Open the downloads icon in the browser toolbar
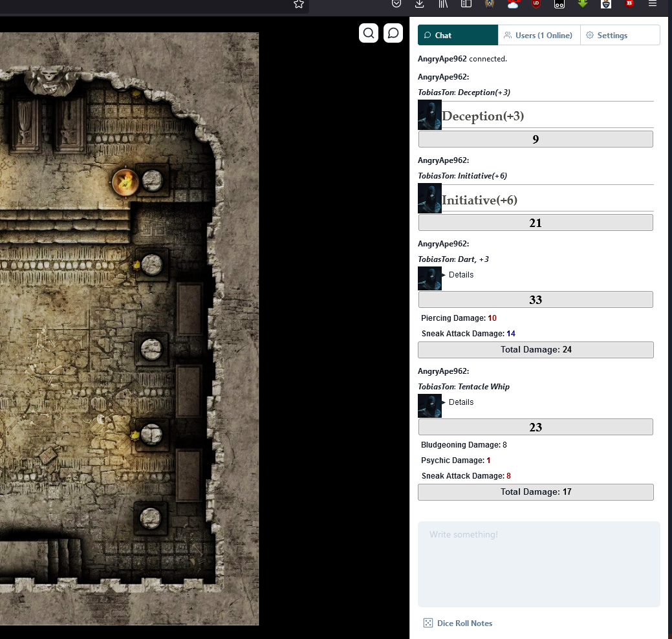Screen dimensions: 672x639 (x=419, y=5)
